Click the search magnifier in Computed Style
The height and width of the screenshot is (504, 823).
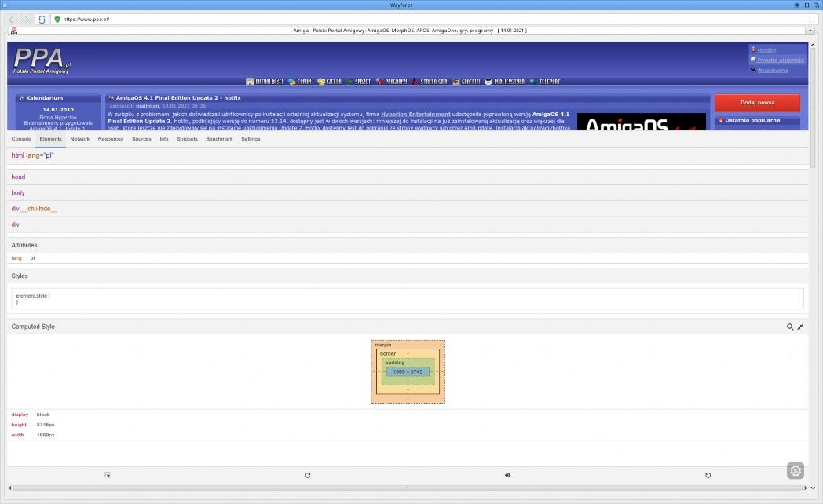790,327
